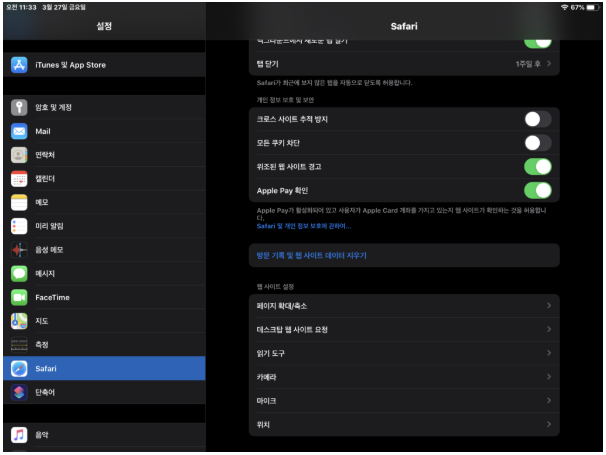606x455 pixels.
Task: Select 음악 label in settings sidebar
Action: click(42, 435)
